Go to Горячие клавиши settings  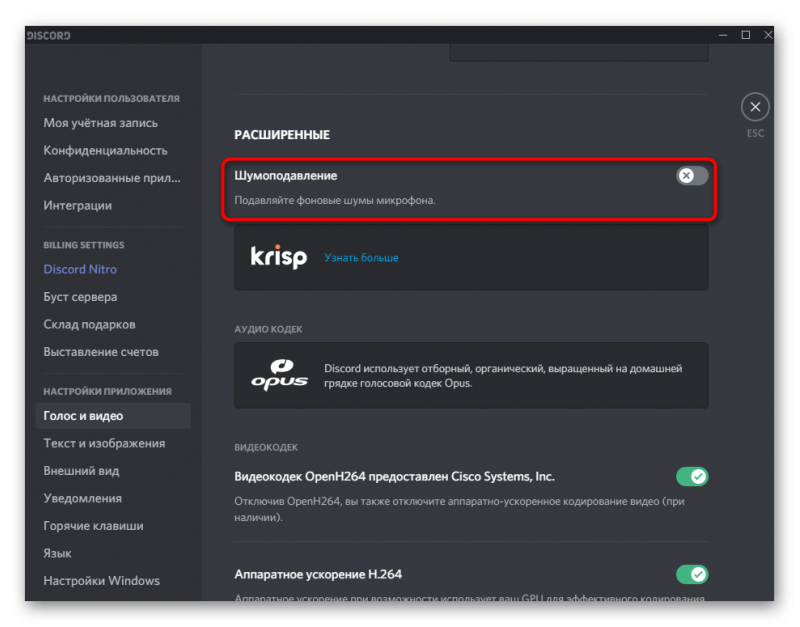pos(93,526)
